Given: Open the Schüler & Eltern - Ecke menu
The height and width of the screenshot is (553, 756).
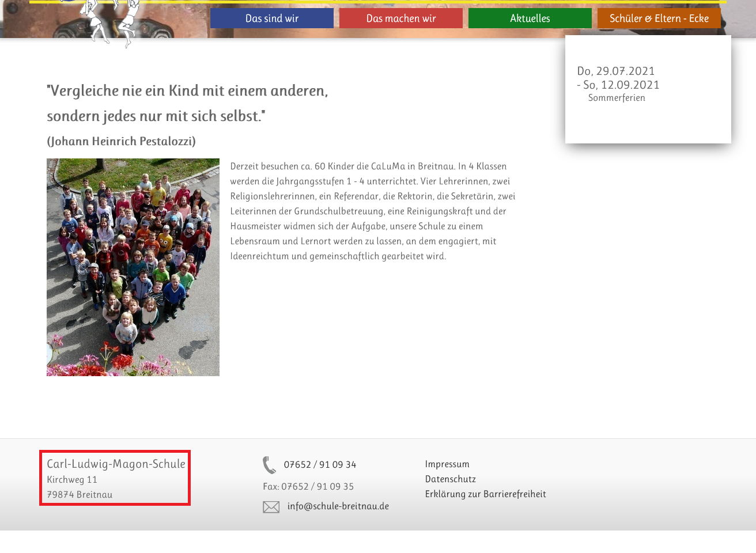Looking at the screenshot, I should 659,18.
